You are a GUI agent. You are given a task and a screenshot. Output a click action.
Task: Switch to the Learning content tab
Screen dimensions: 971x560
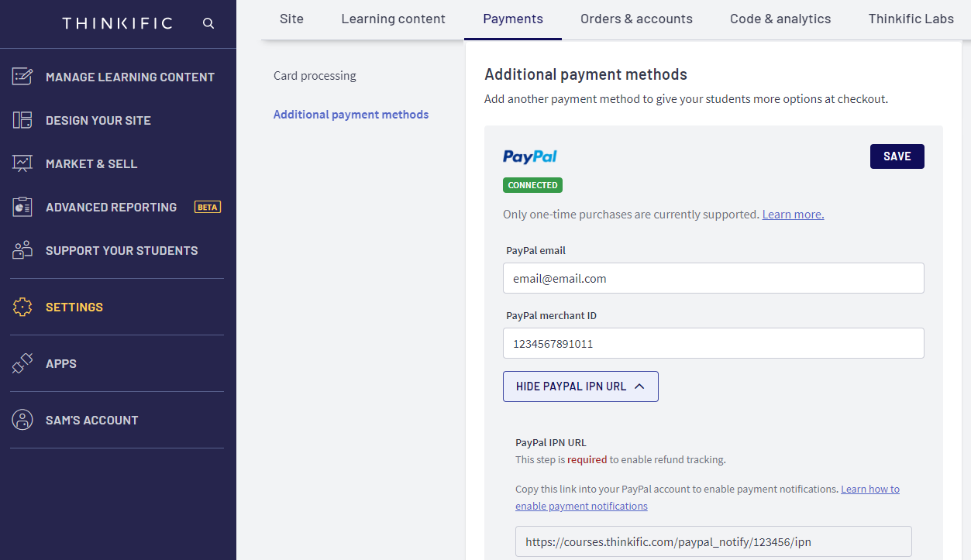tap(393, 19)
